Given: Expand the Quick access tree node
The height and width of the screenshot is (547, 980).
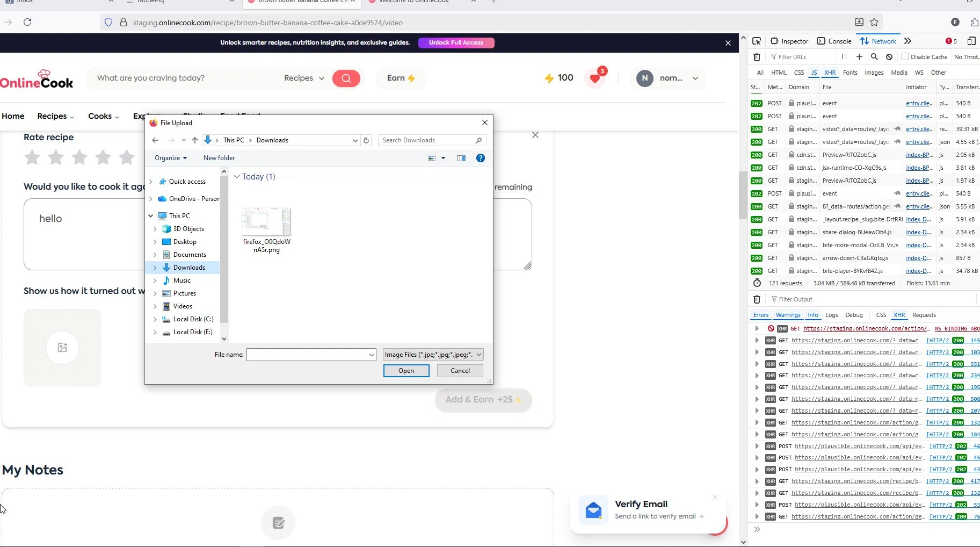Looking at the screenshot, I should coord(151,182).
